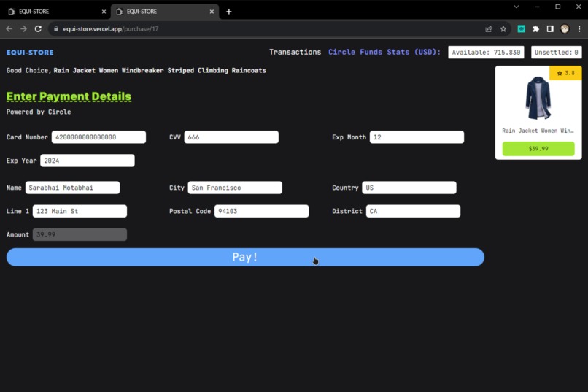Focus the Postal Code field
Screen dimensions: 588x392
pyautogui.click(x=261, y=211)
